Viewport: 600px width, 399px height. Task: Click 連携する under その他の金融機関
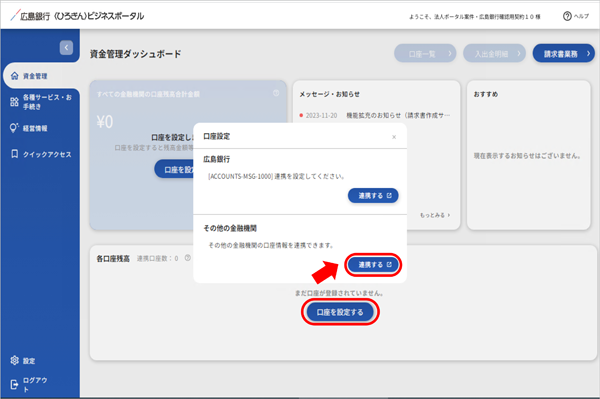coord(373,264)
